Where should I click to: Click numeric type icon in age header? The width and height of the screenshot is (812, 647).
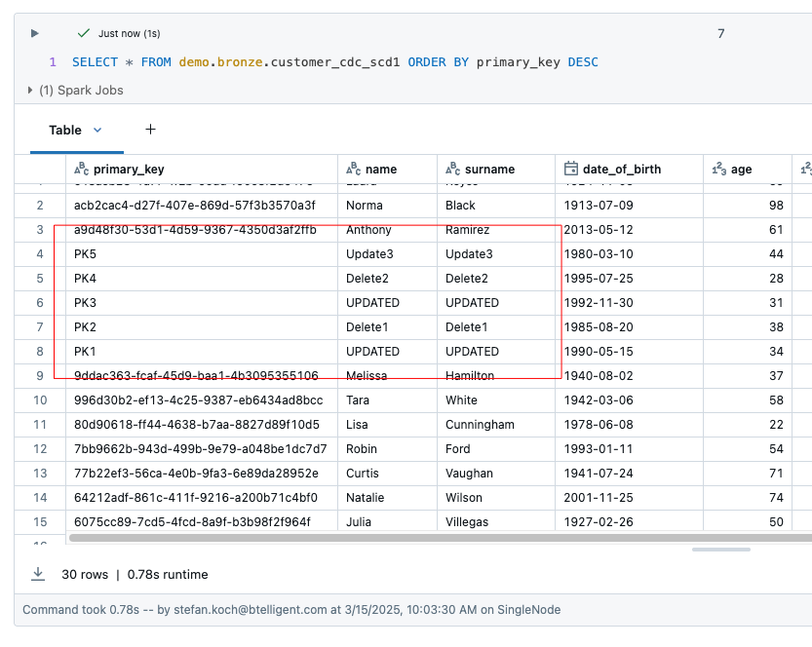coord(719,169)
